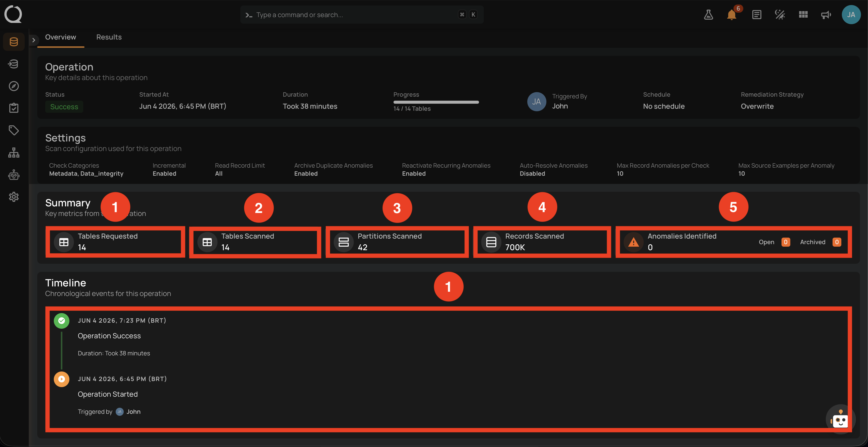This screenshot has width=868, height=447.
Task: Click the Records Scanned icon
Action: pyautogui.click(x=491, y=242)
